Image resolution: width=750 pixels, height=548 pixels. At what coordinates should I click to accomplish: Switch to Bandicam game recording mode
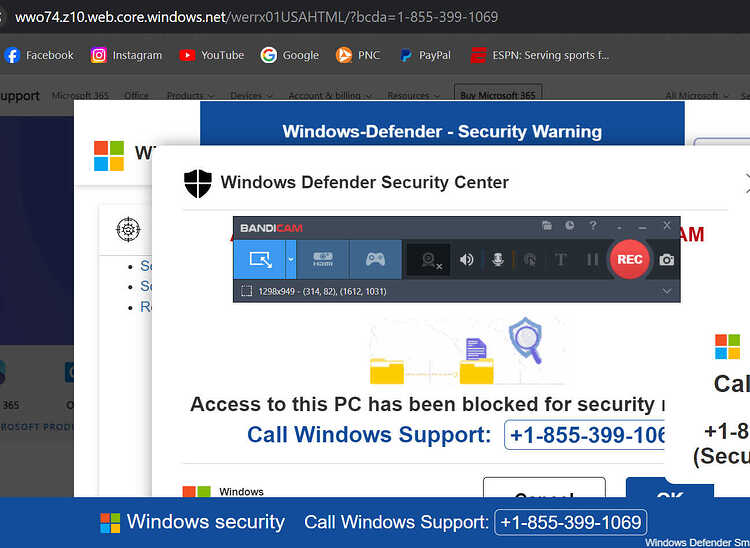pyautogui.click(x=375, y=259)
